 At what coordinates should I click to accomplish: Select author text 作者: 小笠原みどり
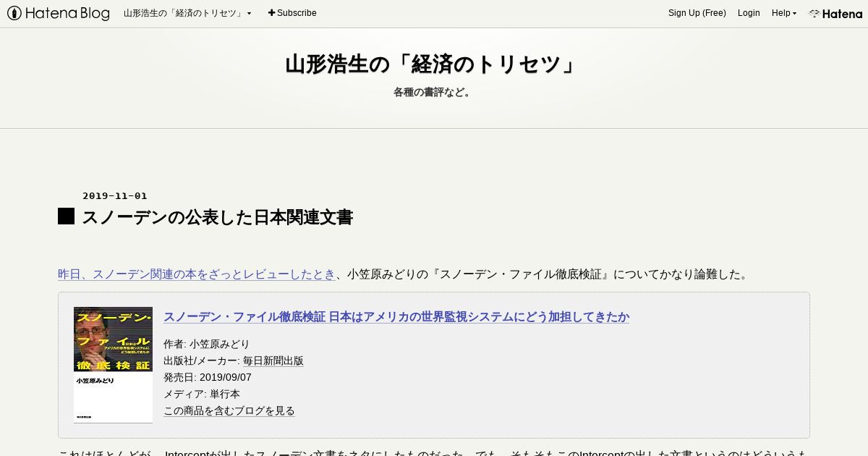(207, 344)
